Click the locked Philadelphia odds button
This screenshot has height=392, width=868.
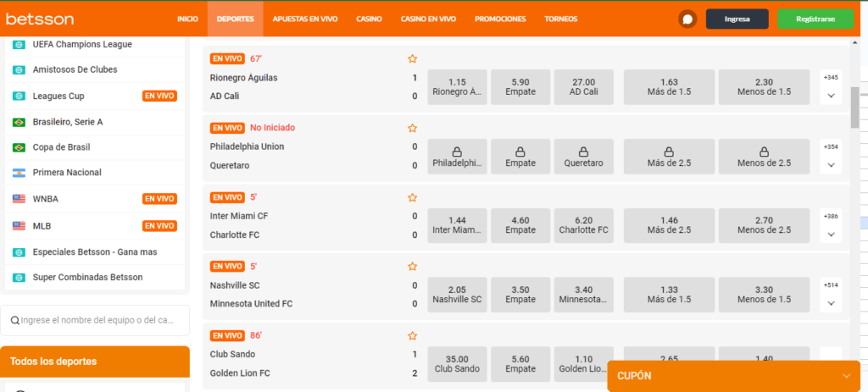pyautogui.click(x=457, y=157)
